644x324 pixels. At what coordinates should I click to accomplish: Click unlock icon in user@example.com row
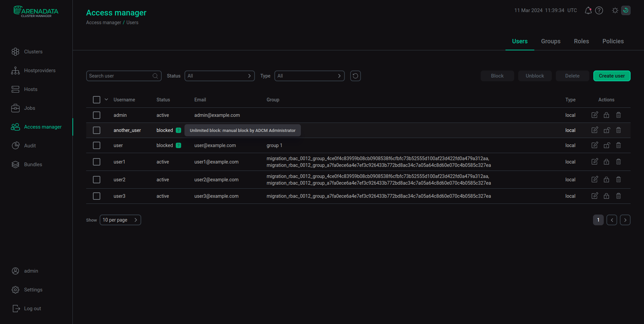click(x=607, y=145)
